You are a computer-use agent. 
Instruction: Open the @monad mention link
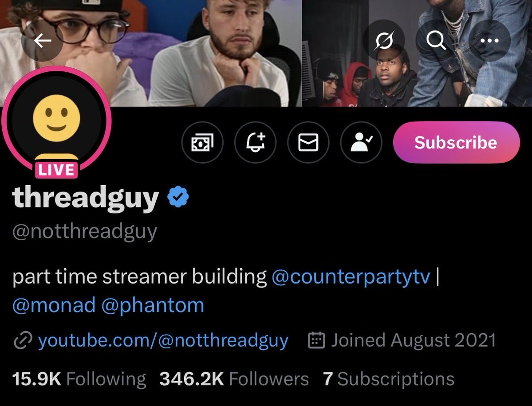(x=54, y=305)
